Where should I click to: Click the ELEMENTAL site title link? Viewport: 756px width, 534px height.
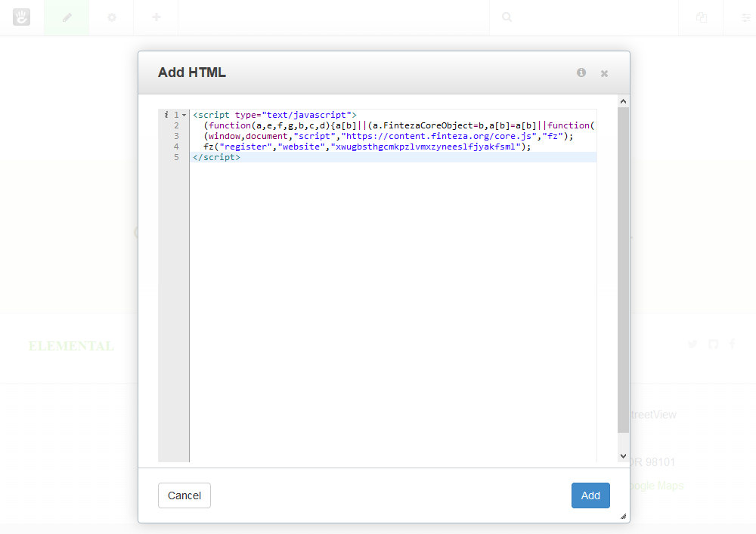pyautogui.click(x=71, y=346)
